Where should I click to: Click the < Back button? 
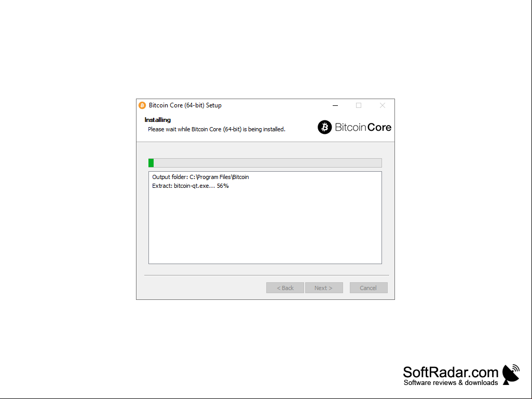285,288
